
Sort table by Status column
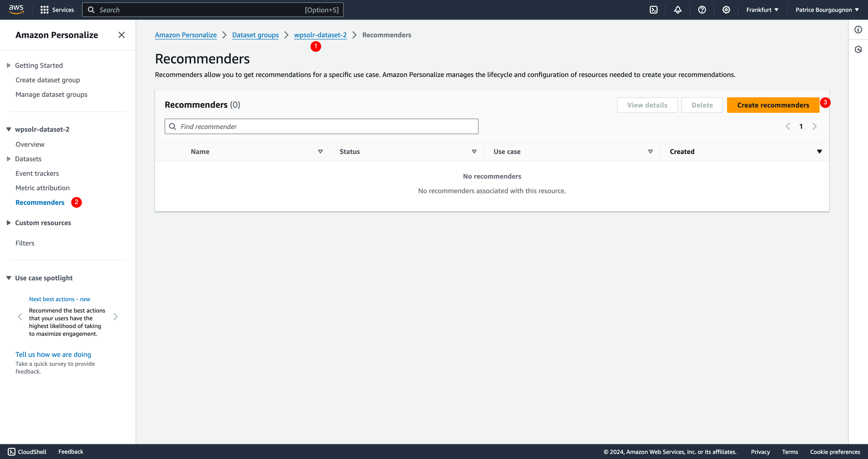[474, 152]
